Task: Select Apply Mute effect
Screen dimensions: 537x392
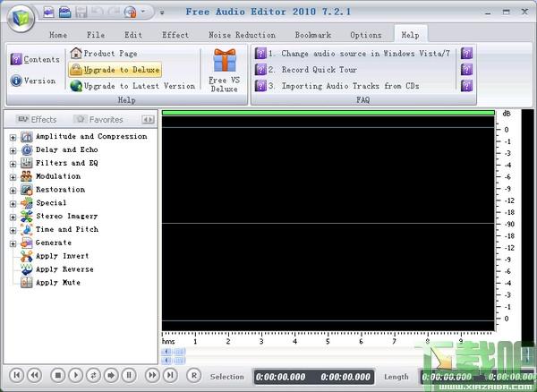Action: 58,283
